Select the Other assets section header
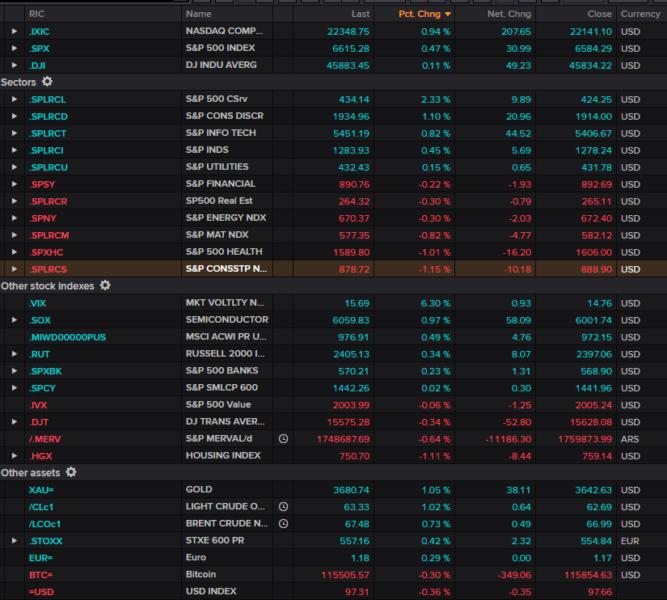 click(x=30, y=473)
